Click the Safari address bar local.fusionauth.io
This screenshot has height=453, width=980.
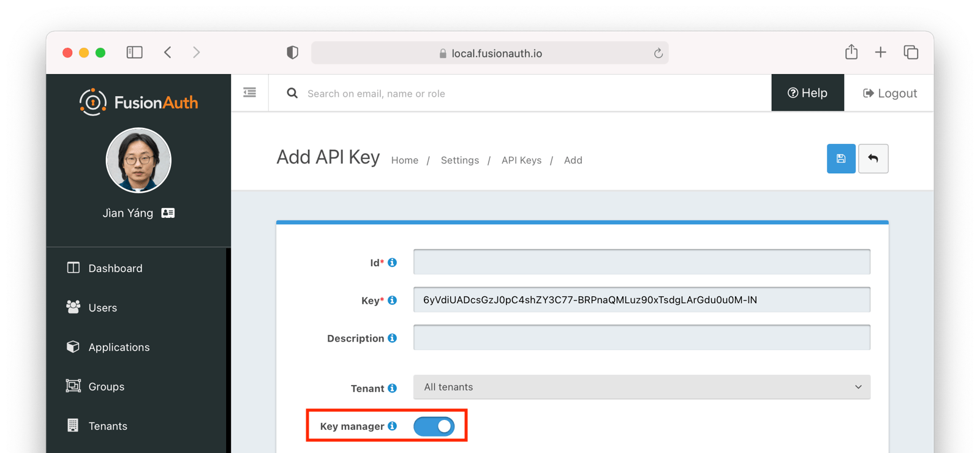click(x=490, y=53)
